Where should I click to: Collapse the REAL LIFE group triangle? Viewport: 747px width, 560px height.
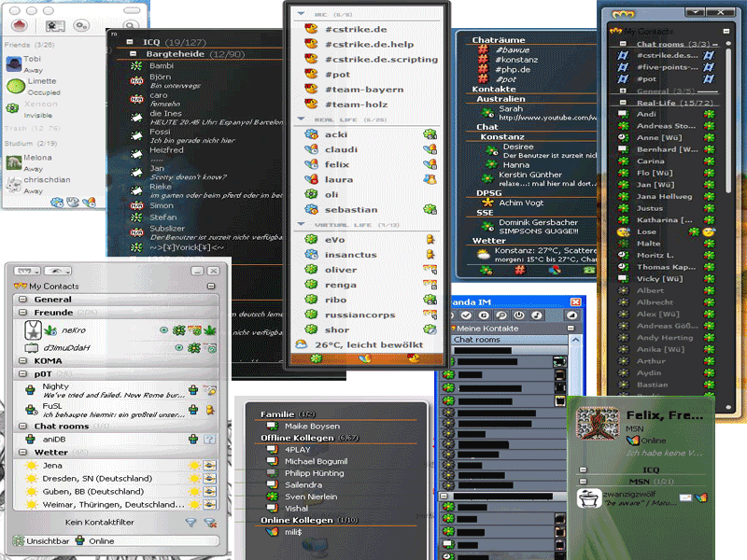coord(301,119)
